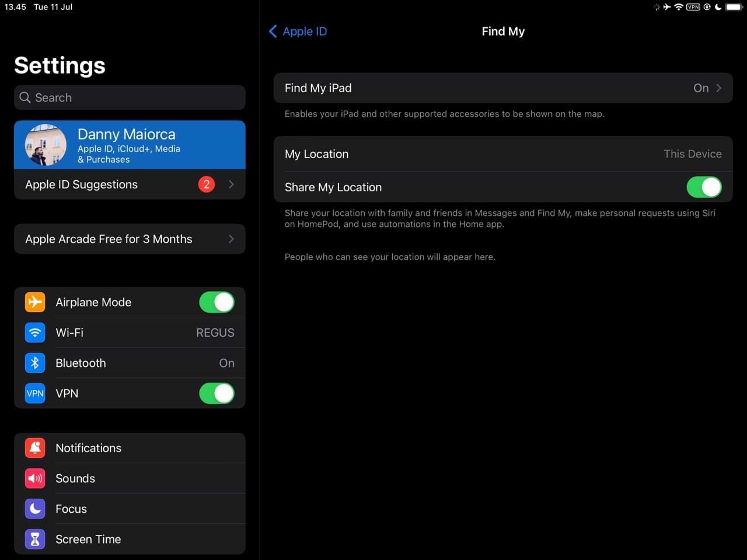The width and height of the screenshot is (747, 560).
Task: Open Apple Arcade Free offer chevron
Action: point(232,239)
